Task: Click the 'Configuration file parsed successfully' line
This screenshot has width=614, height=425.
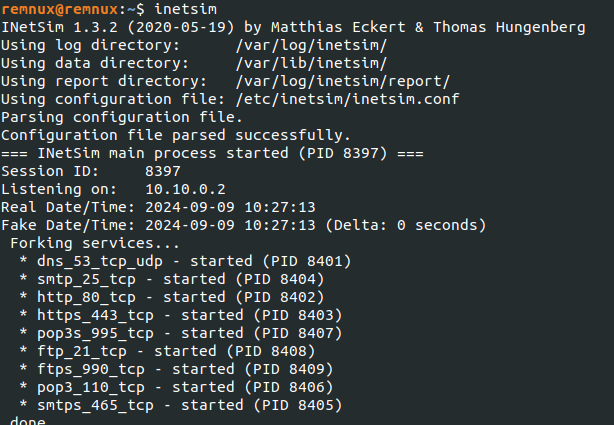Action: [x=175, y=135]
